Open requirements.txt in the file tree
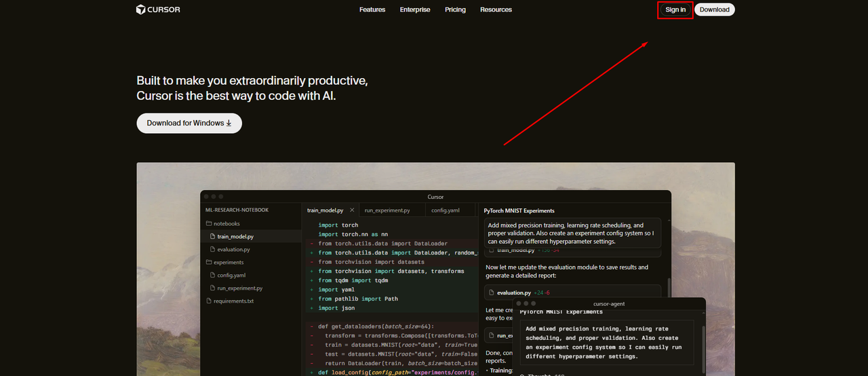Image resolution: width=868 pixels, height=376 pixels. pos(251,301)
